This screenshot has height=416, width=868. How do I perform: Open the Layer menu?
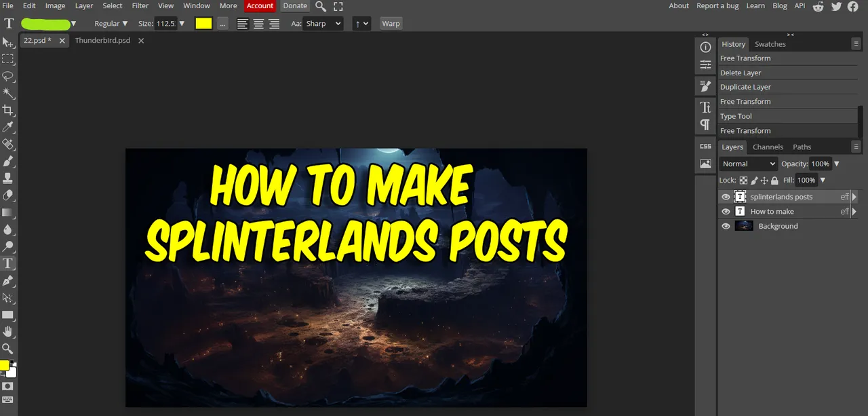pos(84,6)
